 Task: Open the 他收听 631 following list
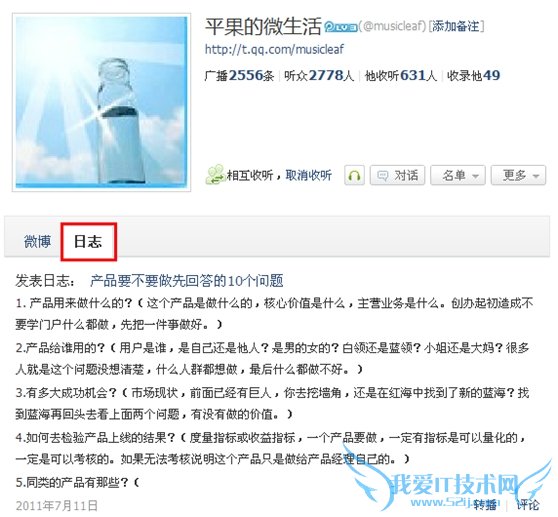(x=401, y=75)
